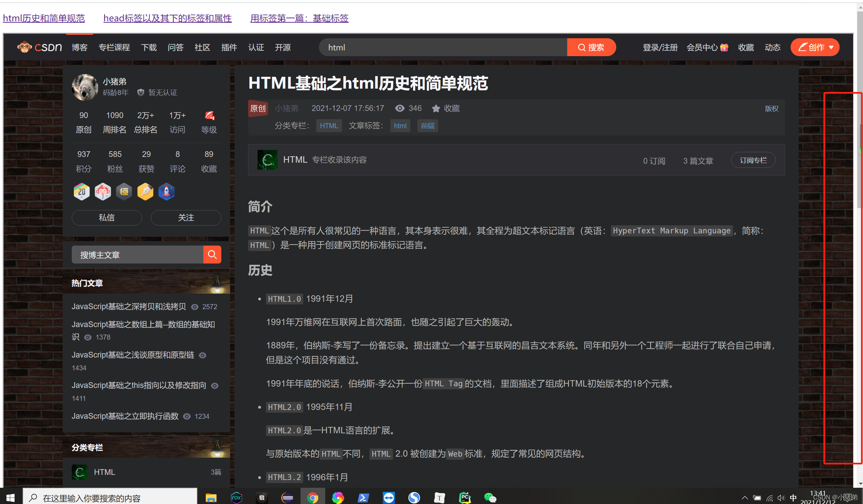Viewport: 863px width, 504px height.
Task: Click the 版权 link
Action: 772,109
